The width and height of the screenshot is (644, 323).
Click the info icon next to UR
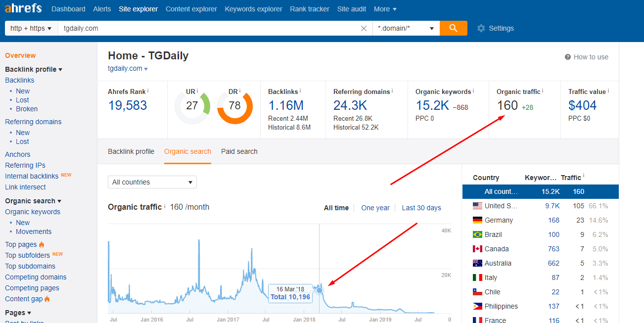[x=197, y=91]
